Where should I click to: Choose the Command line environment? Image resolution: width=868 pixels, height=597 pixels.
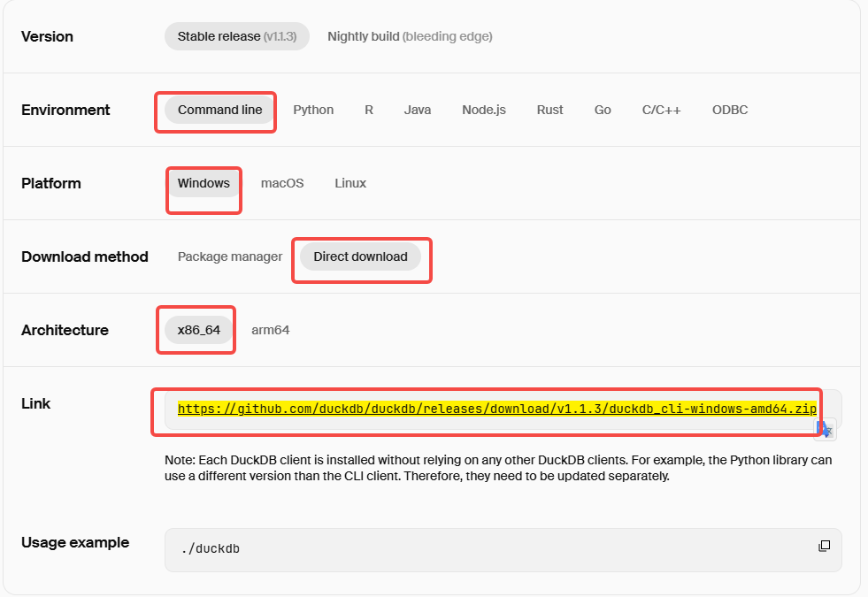point(219,110)
